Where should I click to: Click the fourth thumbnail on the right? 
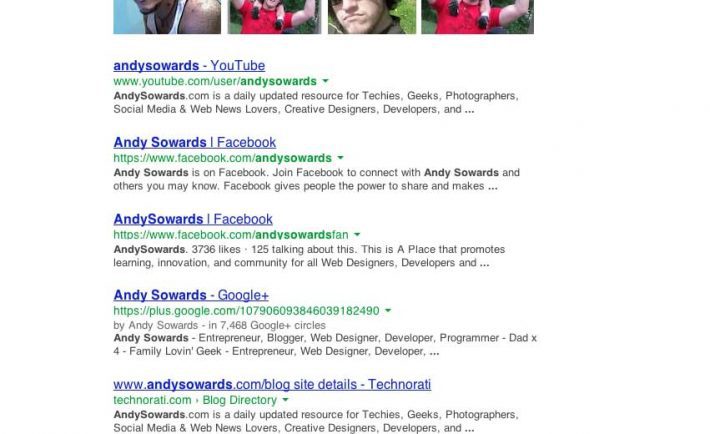pos(478,17)
